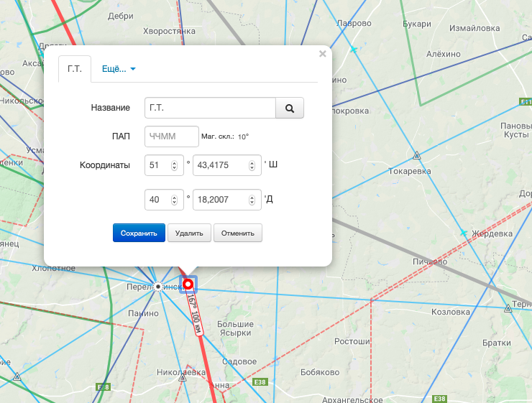Viewport: 532px width, 403px height.
Task: Click the red waypoint marker on the route
Action: [188, 284]
